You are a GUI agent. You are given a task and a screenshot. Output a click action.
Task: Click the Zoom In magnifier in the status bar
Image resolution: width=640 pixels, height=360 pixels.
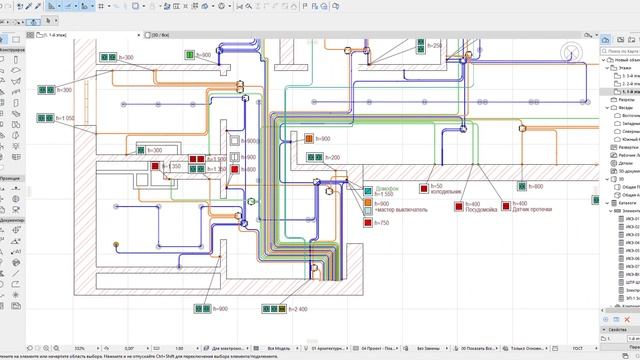(46, 348)
